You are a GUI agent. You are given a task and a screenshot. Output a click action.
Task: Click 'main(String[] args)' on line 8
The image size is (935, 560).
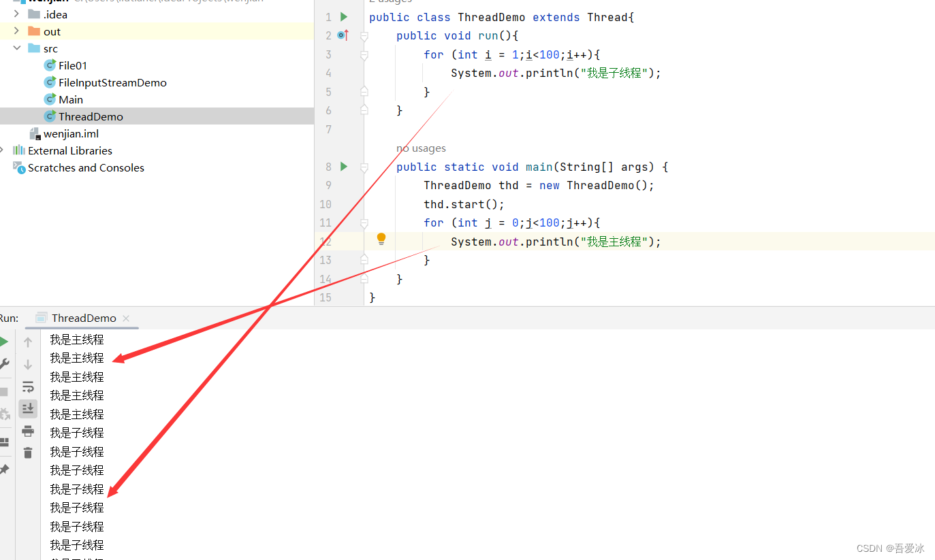[590, 167]
